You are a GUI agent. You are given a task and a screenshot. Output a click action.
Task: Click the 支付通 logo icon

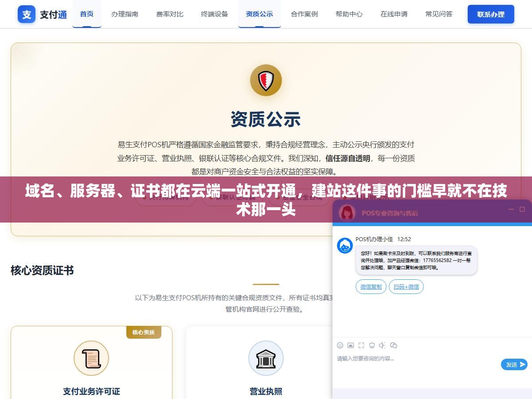[x=27, y=14]
